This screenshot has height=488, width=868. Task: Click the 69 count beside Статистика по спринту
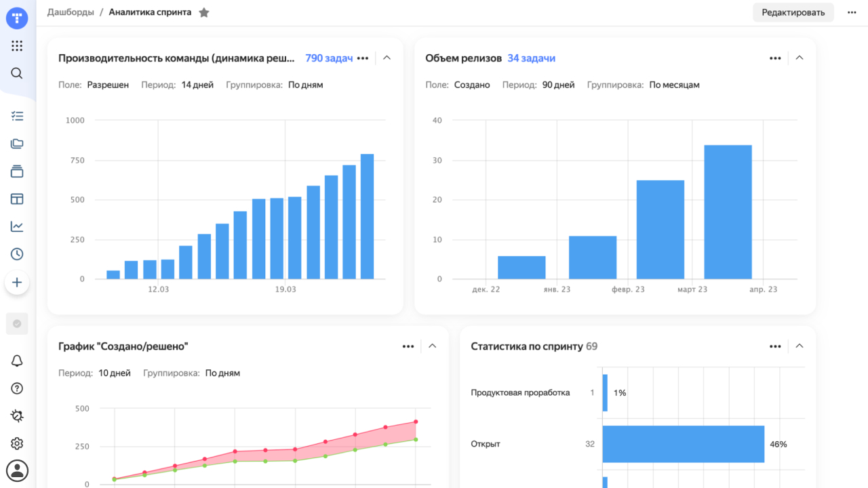click(x=592, y=346)
